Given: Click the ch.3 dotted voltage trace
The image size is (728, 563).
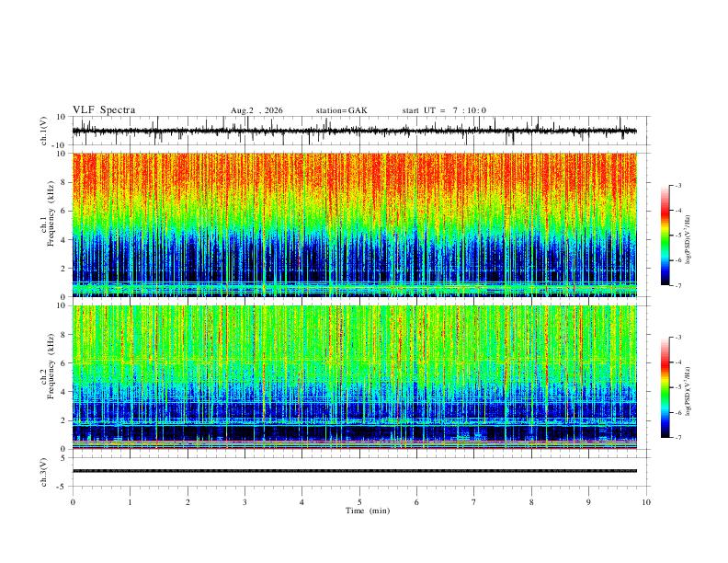Looking at the screenshot, I should 354,471.
